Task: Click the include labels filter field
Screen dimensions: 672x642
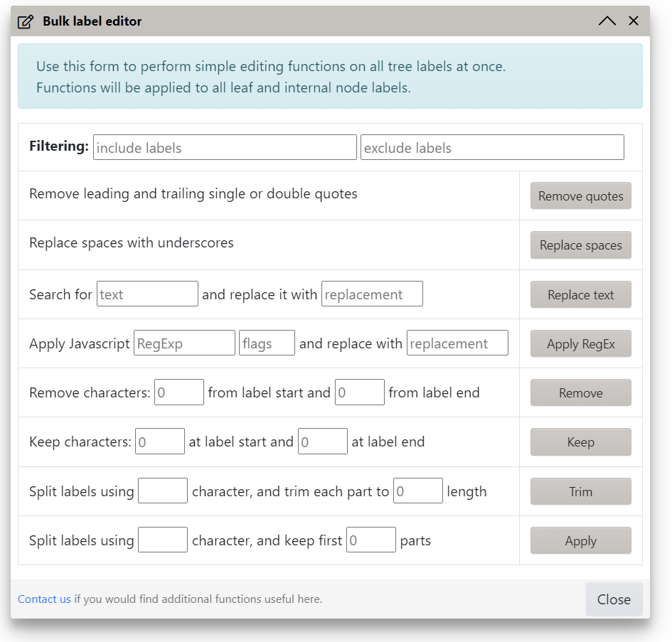Action: (225, 148)
